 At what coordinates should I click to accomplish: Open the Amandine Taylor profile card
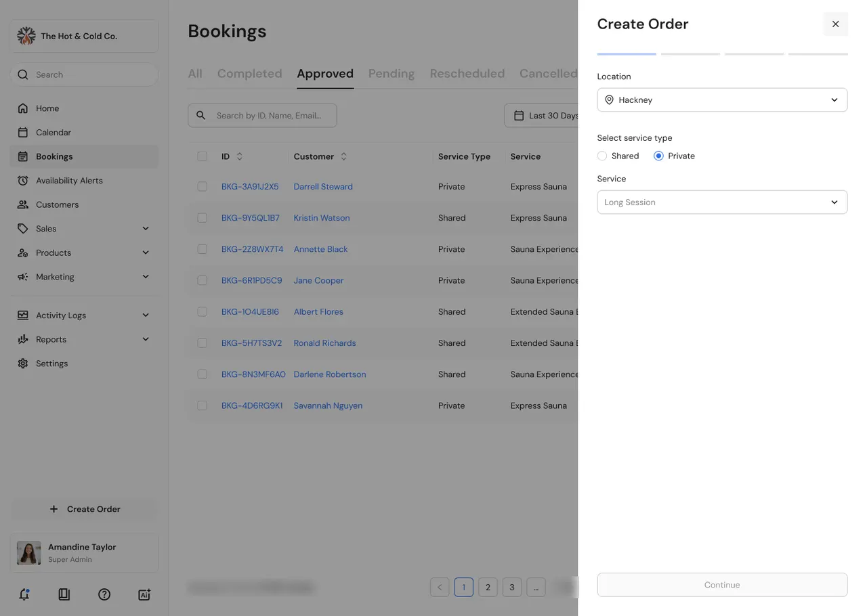pyautogui.click(x=85, y=552)
